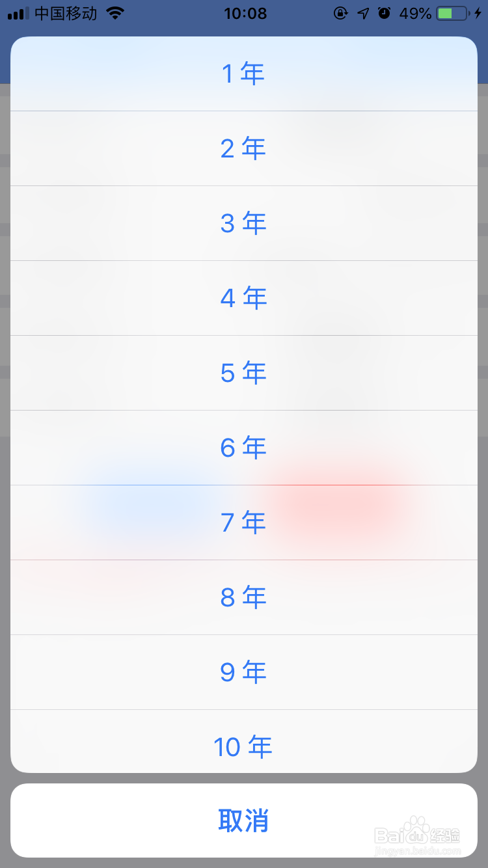
Task: Tap the Wi-Fi status icon
Action: tap(115, 13)
